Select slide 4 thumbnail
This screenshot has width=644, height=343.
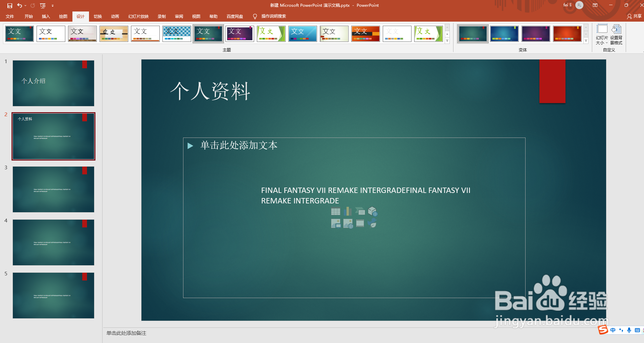coord(53,242)
